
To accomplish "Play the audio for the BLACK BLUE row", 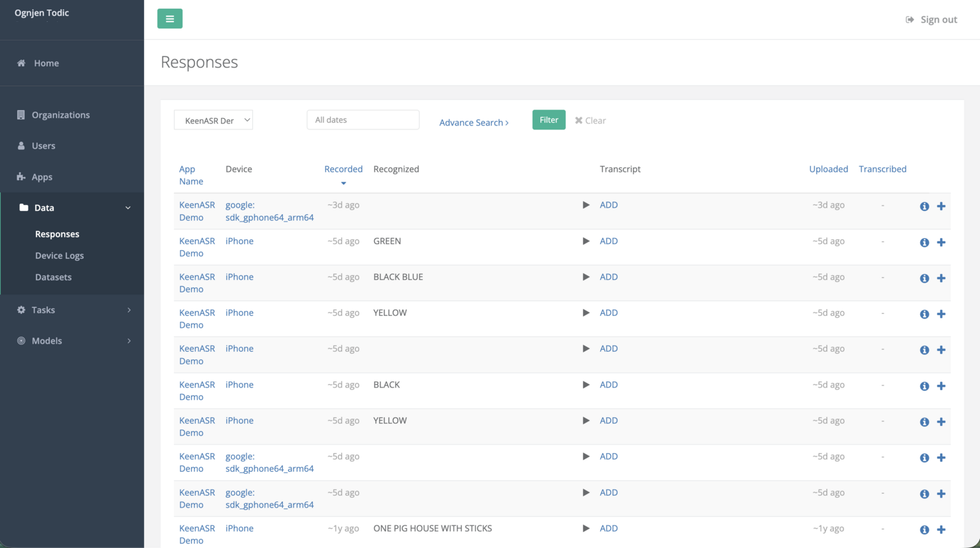I will (x=586, y=278).
